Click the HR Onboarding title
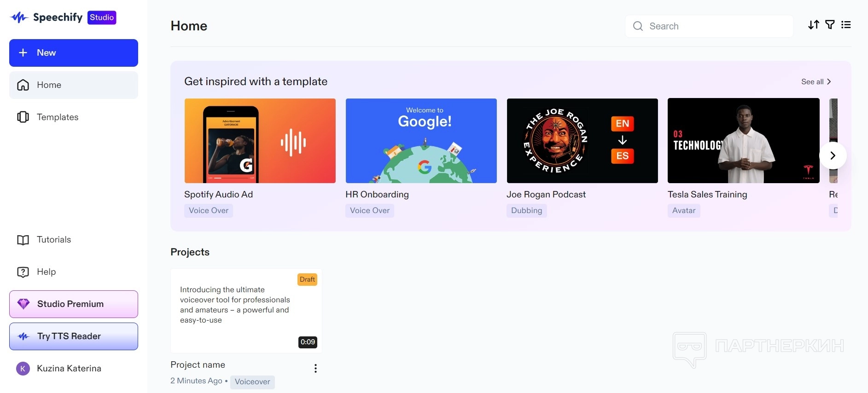The image size is (868, 393). [x=377, y=194]
